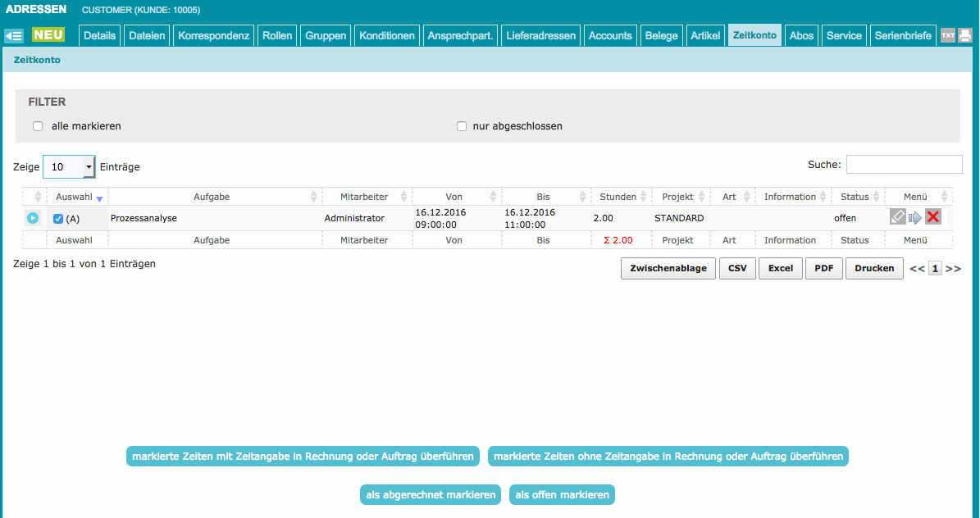Sort table by Mitarbeiter column header
The height and width of the screenshot is (518, 980).
[364, 197]
